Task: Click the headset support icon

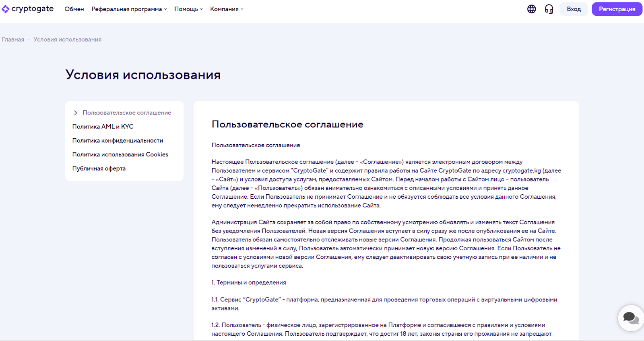Action: [x=549, y=9]
